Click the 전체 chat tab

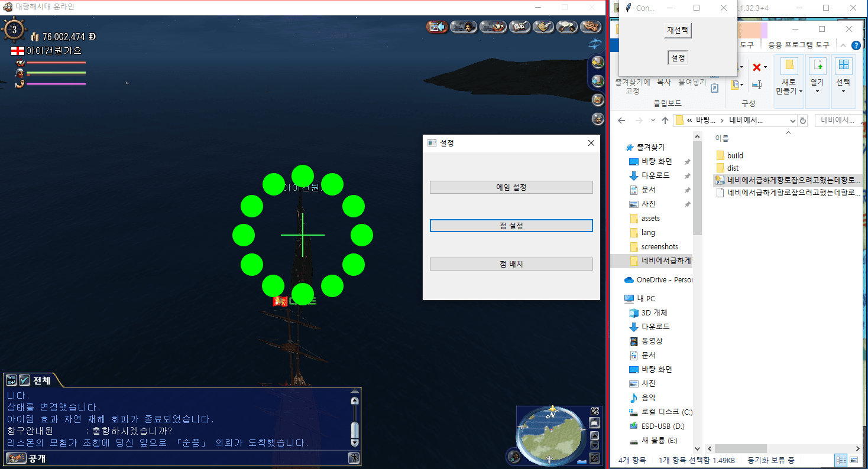(41, 380)
